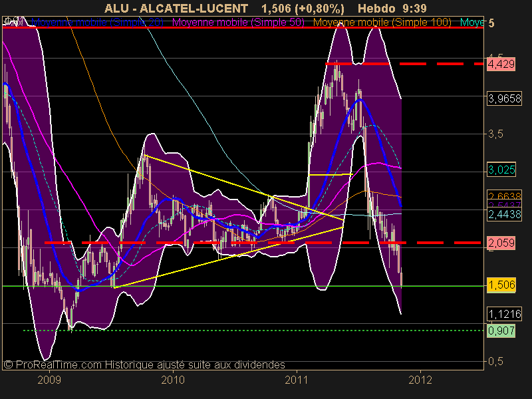Click the 2010 label on time axis
This screenshot has height=399, width=532.
(x=173, y=380)
